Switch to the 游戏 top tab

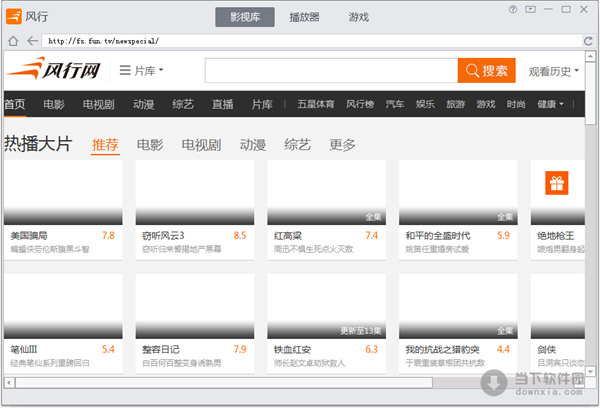pyautogui.click(x=358, y=17)
